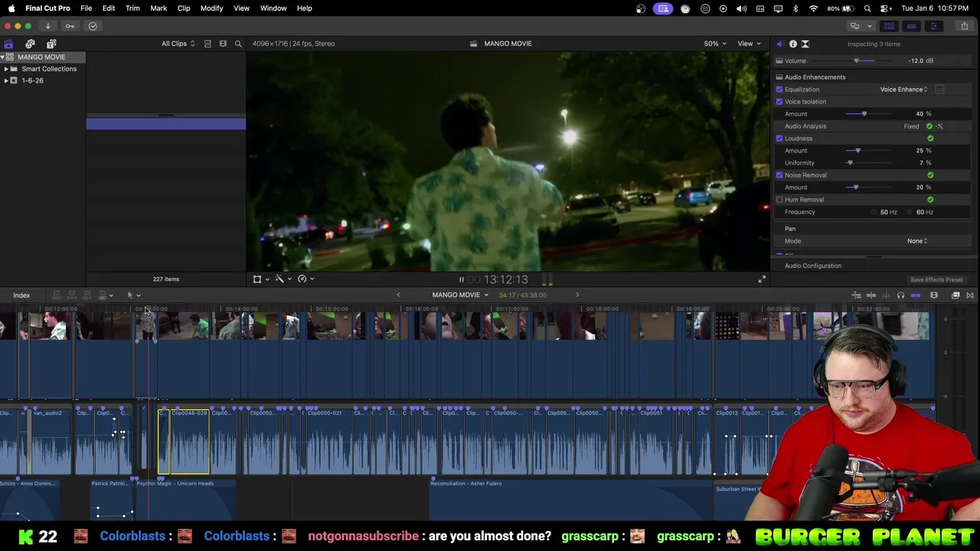Disable the Noise Removal checkbox
Screen dimensions: 980x551
[779, 175]
